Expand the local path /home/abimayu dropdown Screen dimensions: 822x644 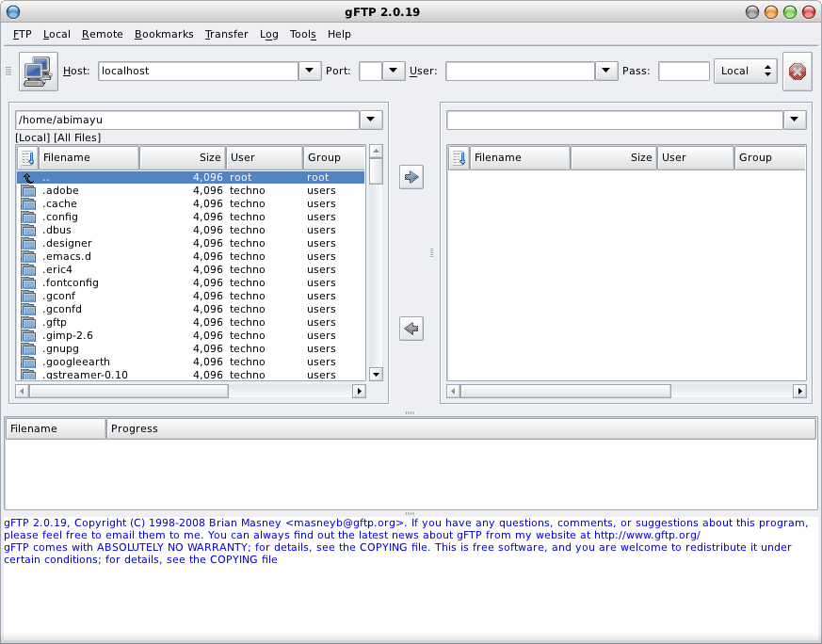click(x=371, y=120)
